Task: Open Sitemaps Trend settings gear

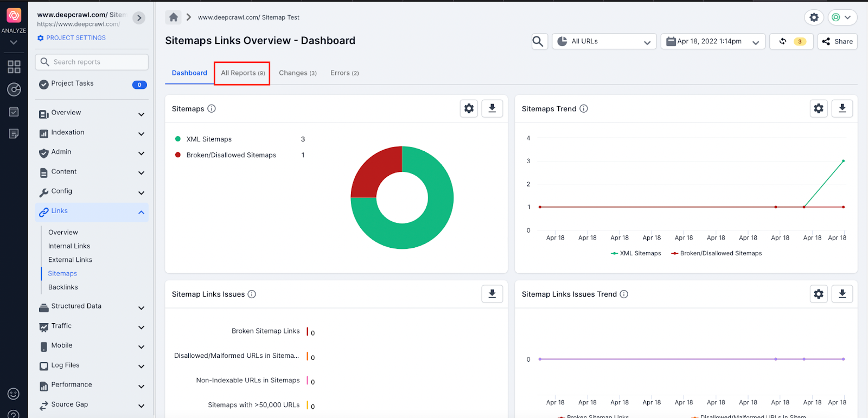Action: (x=819, y=108)
